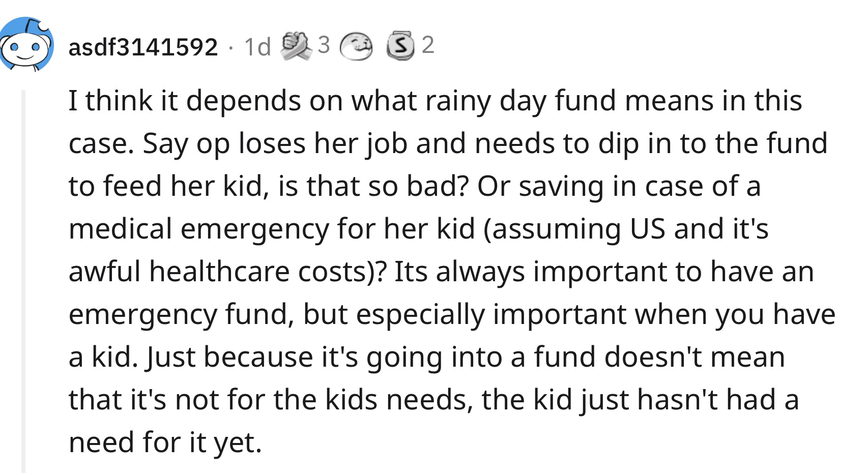The width and height of the screenshot is (868, 473).
Task: Select the Wholesome Seal award icon
Action: 356,46
